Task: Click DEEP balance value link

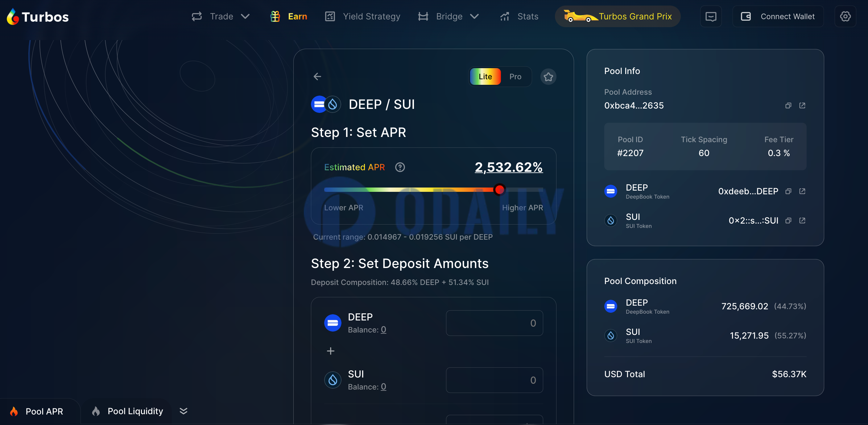Action: pyautogui.click(x=383, y=330)
